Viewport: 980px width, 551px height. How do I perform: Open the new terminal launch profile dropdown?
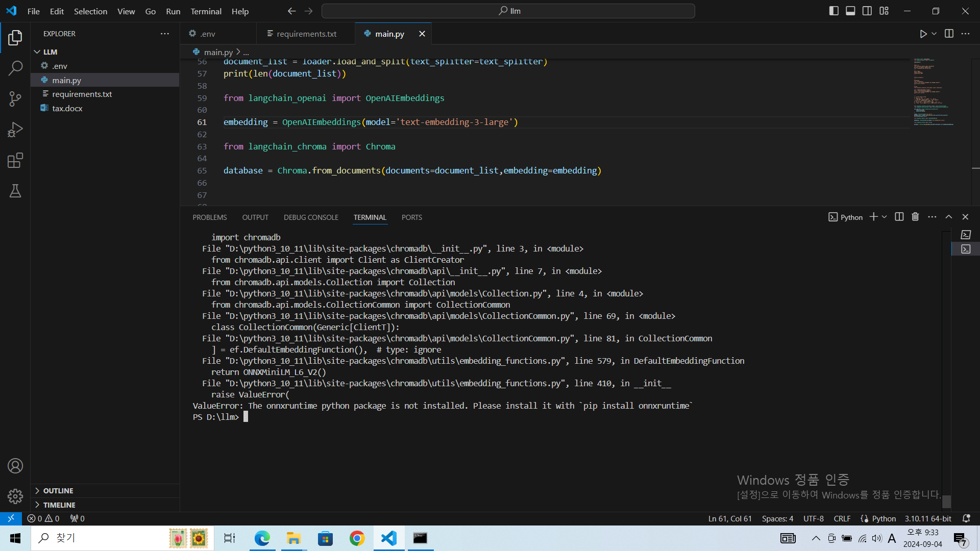coord(885,217)
